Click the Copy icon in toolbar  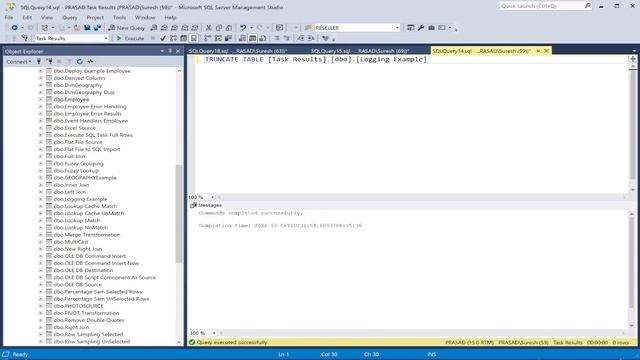[x=219, y=28]
